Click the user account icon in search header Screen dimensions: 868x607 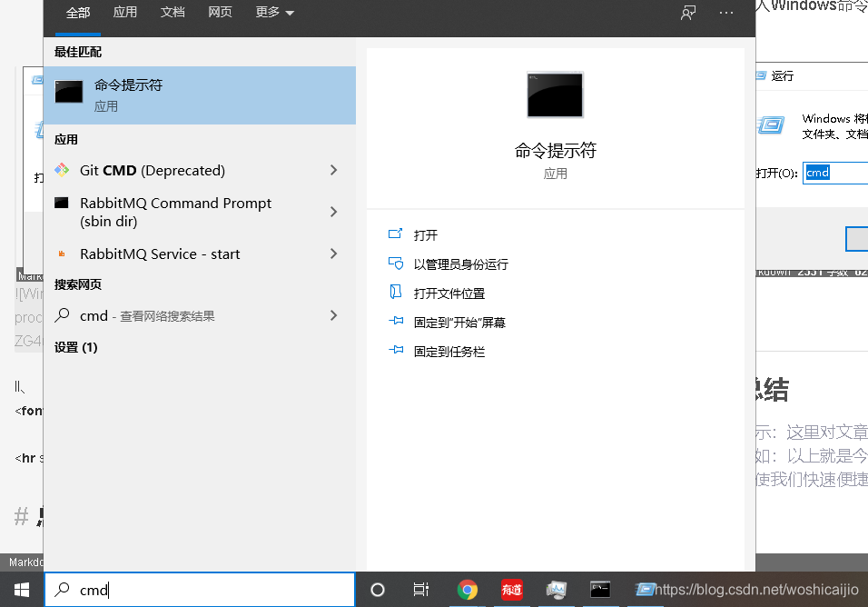tap(688, 13)
